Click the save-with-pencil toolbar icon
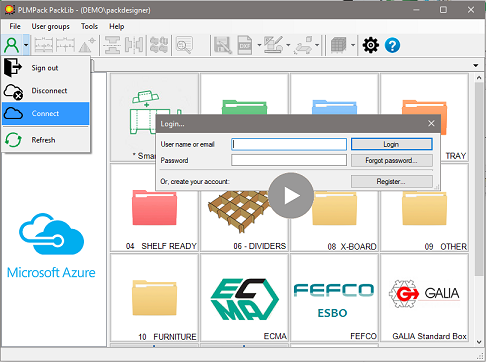The image size is (486, 362). 223,45
